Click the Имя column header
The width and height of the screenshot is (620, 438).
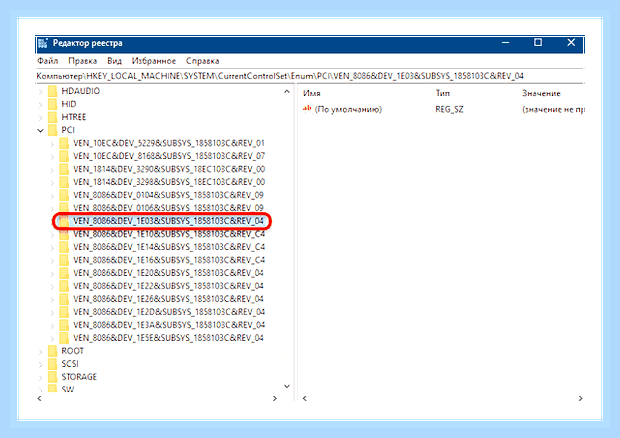tap(312, 94)
